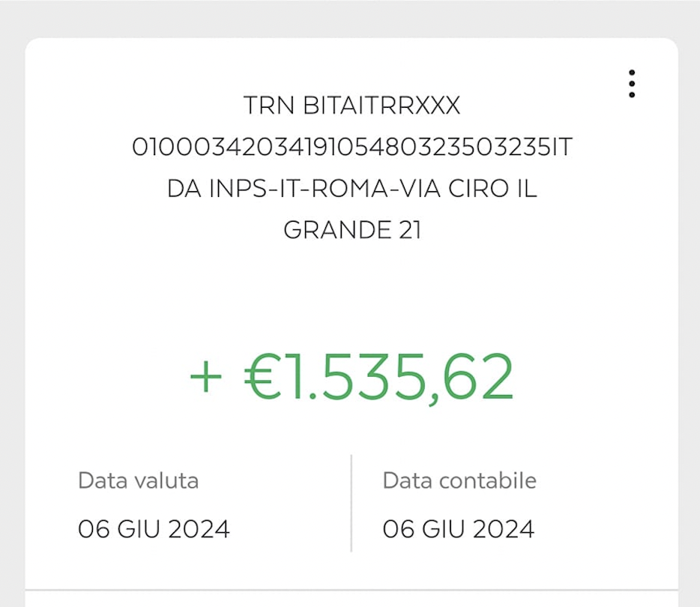Image resolution: width=700 pixels, height=607 pixels.
Task: Open the three-dot more options menu
Action: [x=631, y=83]
